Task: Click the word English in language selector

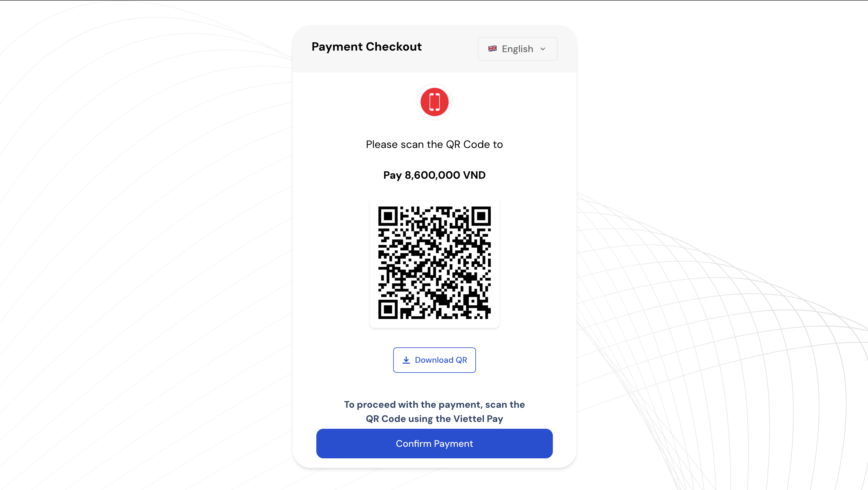Action: click(517, 49)
